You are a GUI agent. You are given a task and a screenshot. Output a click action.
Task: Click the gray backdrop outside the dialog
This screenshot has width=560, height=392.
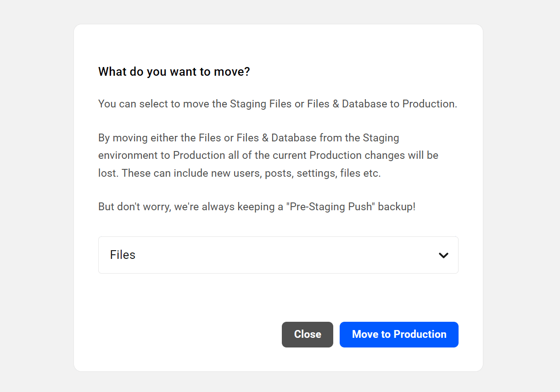(x=37, y=197)
